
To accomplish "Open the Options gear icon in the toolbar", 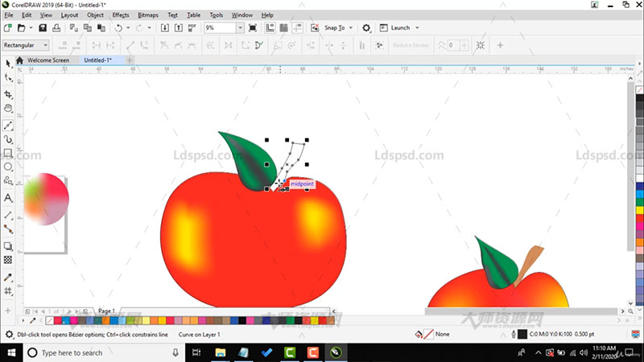I will point(366,28).
